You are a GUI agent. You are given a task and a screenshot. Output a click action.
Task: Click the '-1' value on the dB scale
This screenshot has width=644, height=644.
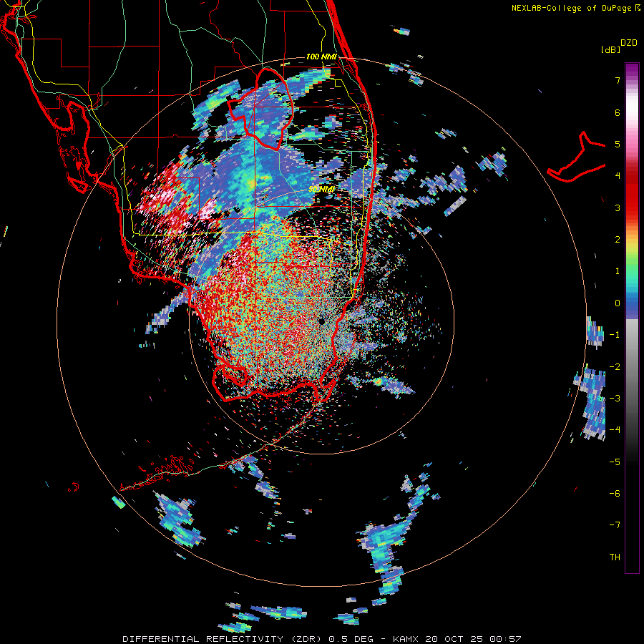pyautogui.click(x=615, y=335)
